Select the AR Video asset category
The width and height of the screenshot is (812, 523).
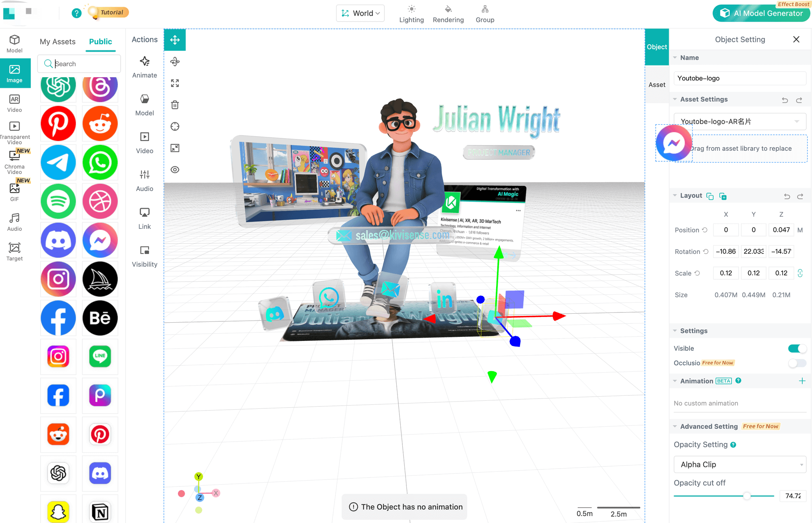click(15, 102)
